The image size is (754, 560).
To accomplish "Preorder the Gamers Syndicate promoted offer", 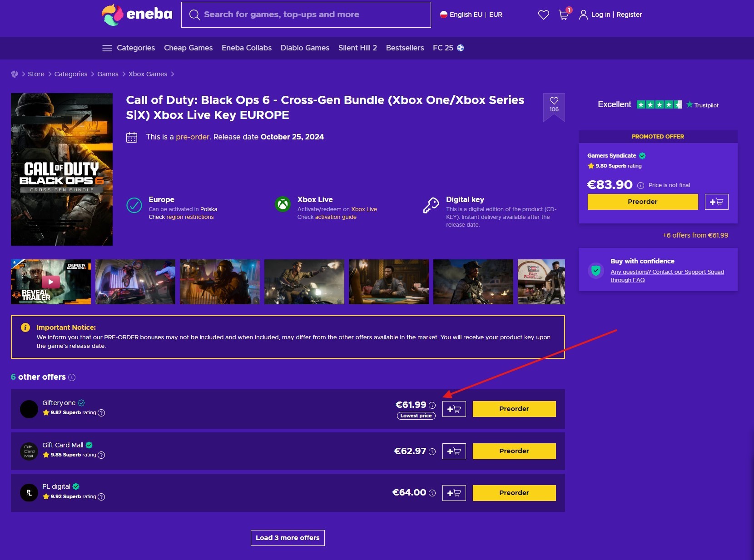I will click(643, 202).
